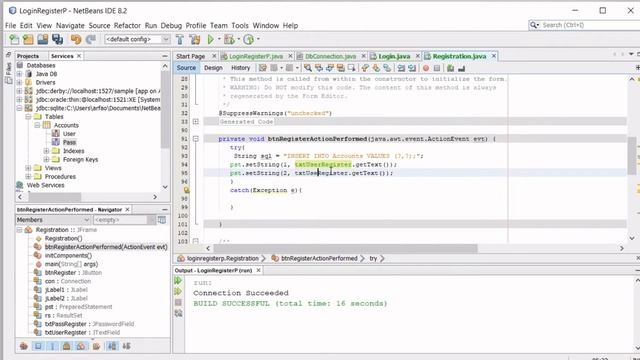Click the Save All toolbar icon
This screenshot has height=360, width=640.
pyautogui.click(x=58, y=39)
